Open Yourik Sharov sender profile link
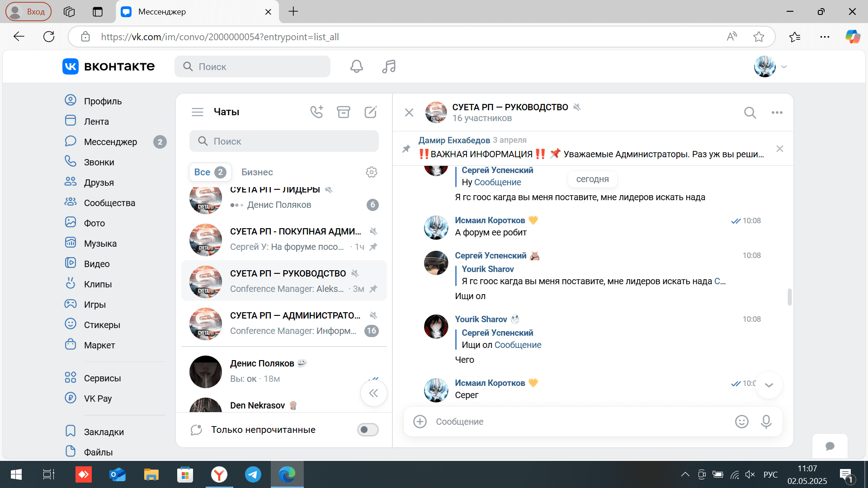The height and width of the screenshot is (488, 868). click(481, 319)
